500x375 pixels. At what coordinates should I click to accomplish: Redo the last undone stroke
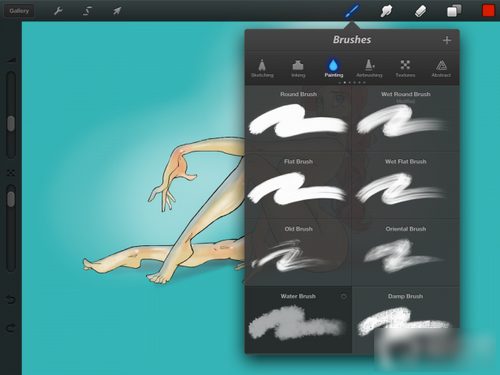coord(11,328)
